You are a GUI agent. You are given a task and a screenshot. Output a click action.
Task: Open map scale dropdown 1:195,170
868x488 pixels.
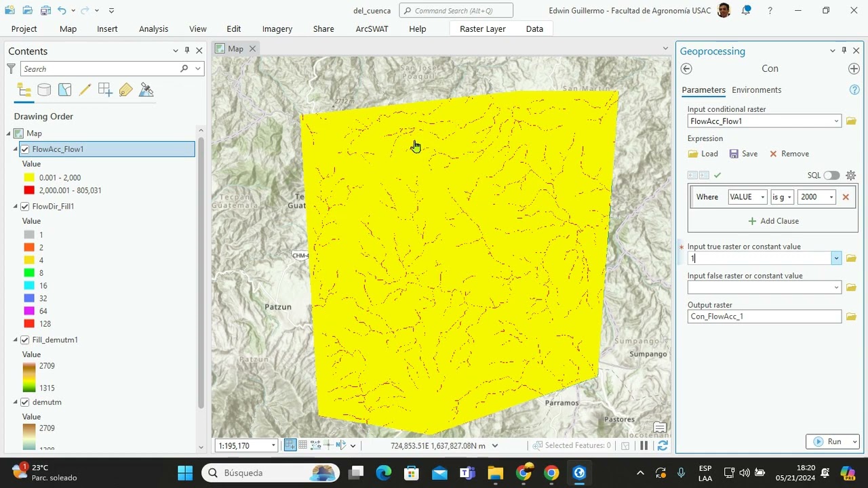pyautogui.click(x=273, y=446)
